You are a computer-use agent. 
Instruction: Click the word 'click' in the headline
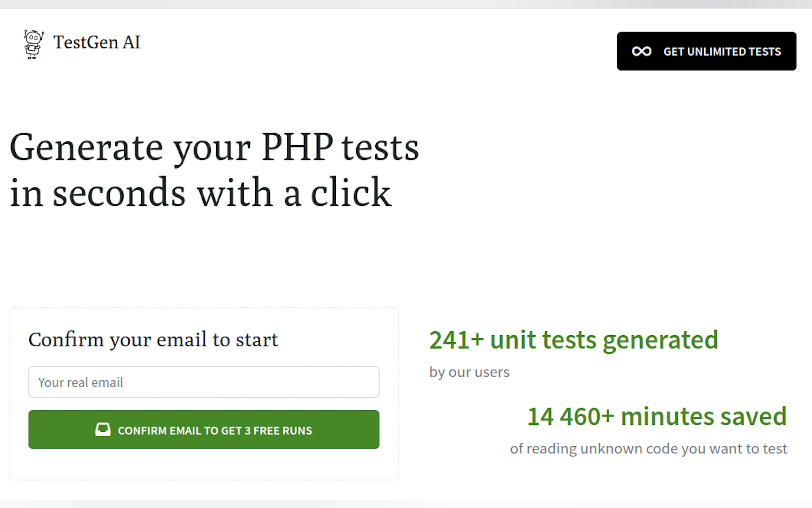(351, 193)
